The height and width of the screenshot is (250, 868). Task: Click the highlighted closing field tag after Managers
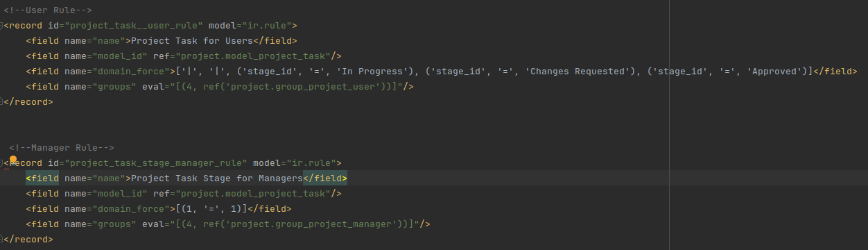tap(326, 178)
